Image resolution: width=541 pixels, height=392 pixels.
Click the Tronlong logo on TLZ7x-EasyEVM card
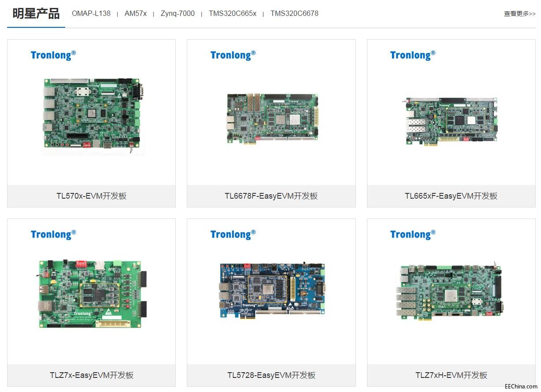pyautogui.click(x=53, y=234)
